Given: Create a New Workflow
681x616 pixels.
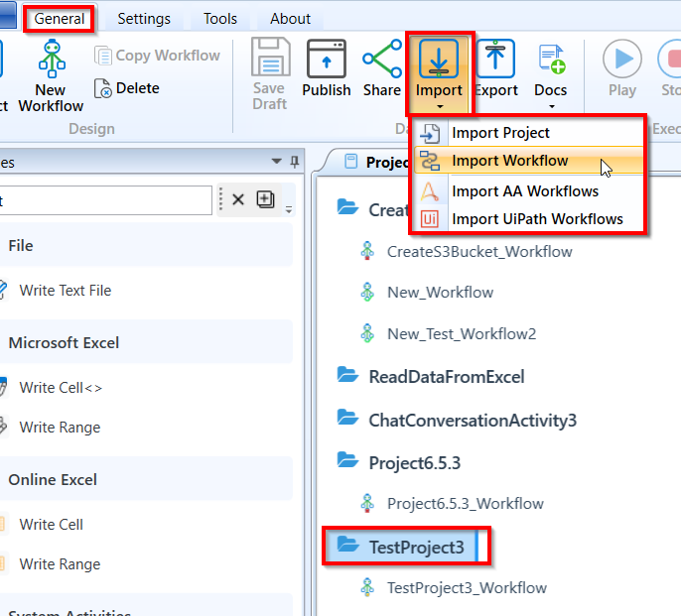Looking at the screenshot, I should (51, 76).
